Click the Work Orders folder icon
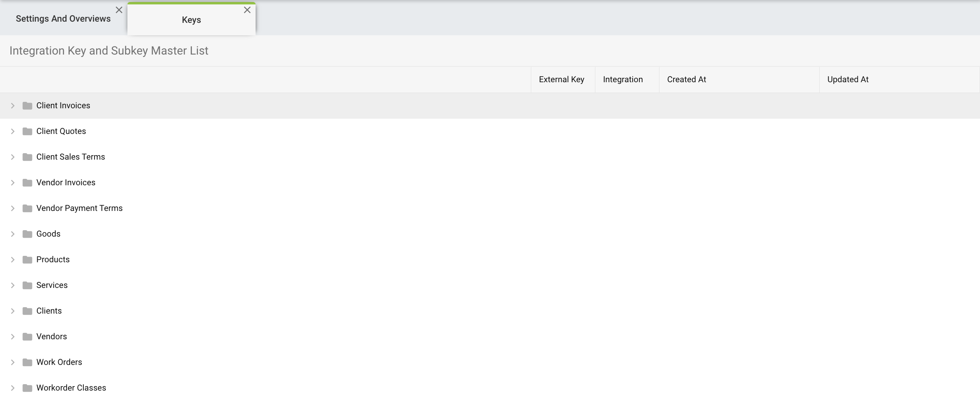Screen dimensions: 980x397 27,362
